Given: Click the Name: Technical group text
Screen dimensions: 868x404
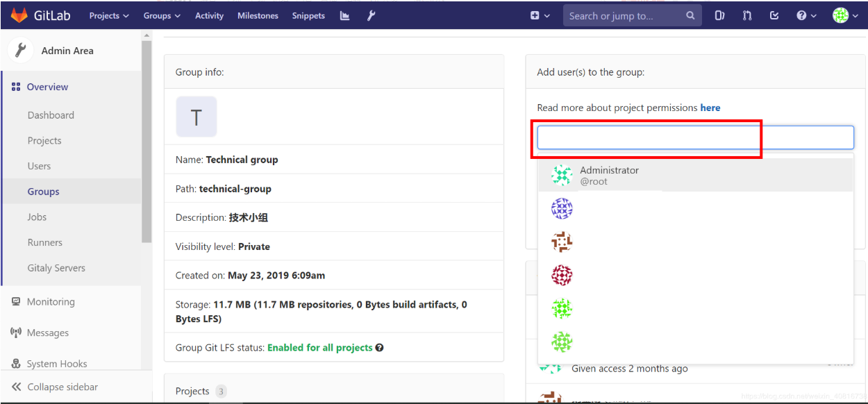Looking at the screenshot, I should click(x=227, y=160).
